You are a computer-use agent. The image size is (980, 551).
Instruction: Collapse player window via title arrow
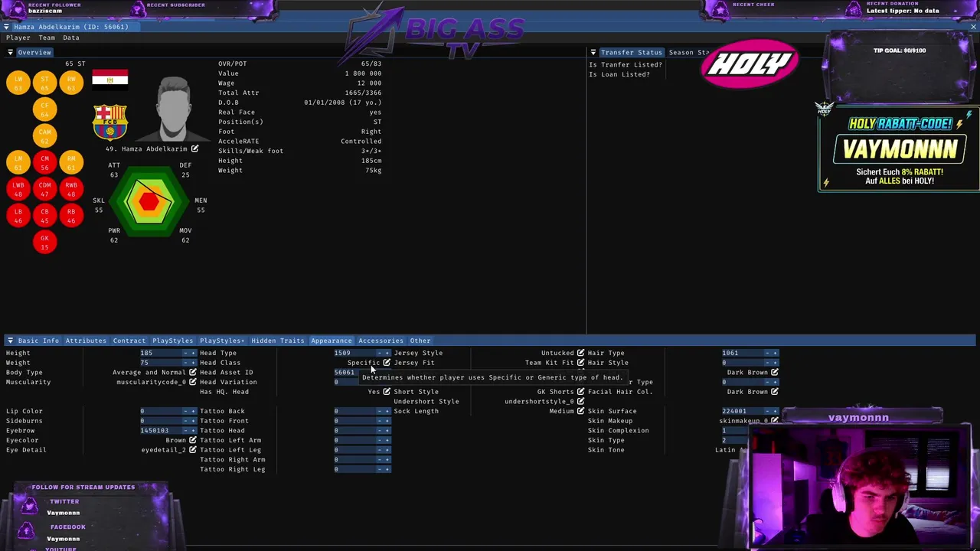[x=6, y=27]
